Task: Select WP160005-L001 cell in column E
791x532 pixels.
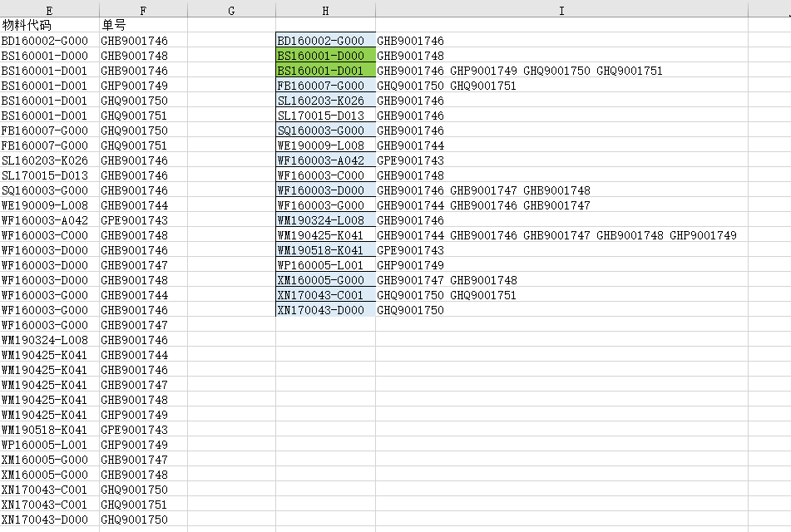Action: click(49, 444)
